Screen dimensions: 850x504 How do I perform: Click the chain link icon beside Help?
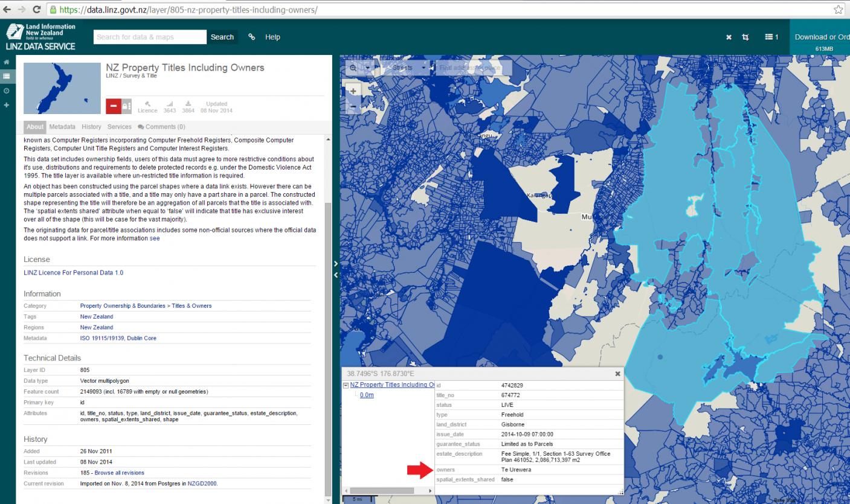252,37
